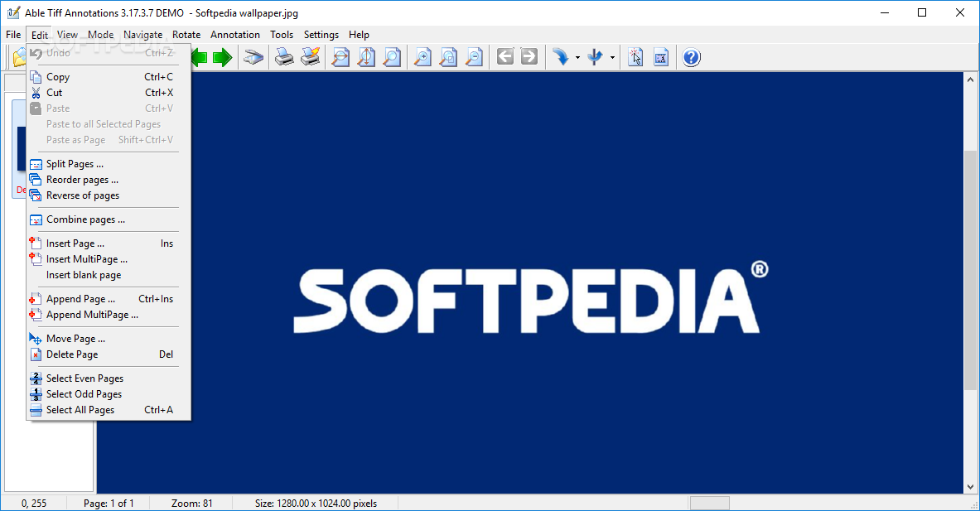Click the fit page magnifier icon
This screenshot has width=980, height=511.
point(392,57)
